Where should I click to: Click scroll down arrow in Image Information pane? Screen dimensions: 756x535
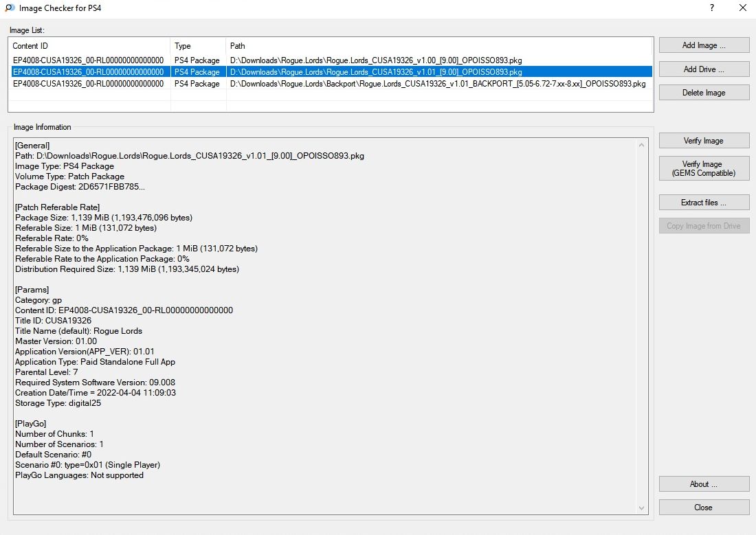click(641, 508)
